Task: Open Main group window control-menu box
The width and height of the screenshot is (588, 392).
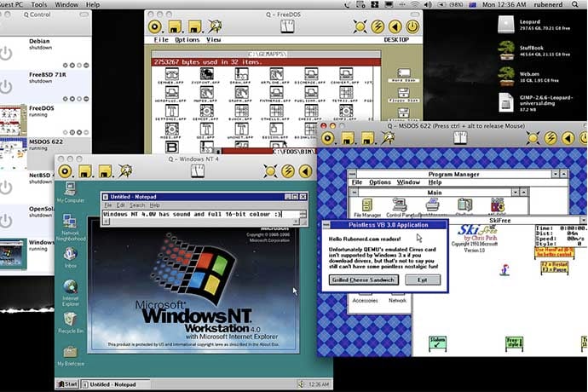Action: tap(354, 192)
